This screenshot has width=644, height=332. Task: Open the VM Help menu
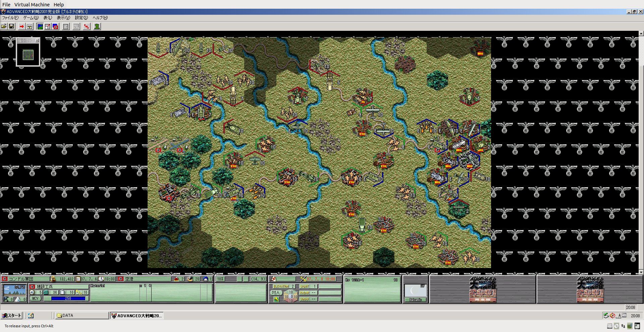point(59,4)
